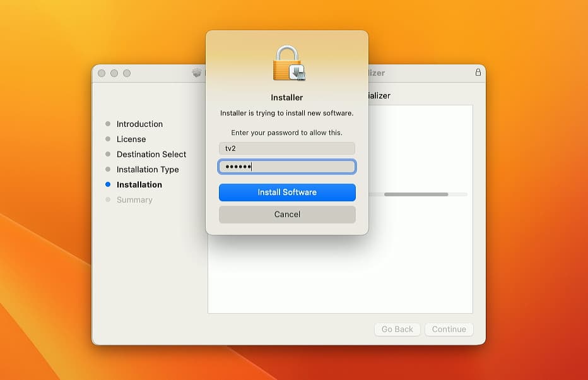Image resolution: width=588 pixels, height=380 pixels.
Task: Click the Continue button in the installer window
Action: 449,329
